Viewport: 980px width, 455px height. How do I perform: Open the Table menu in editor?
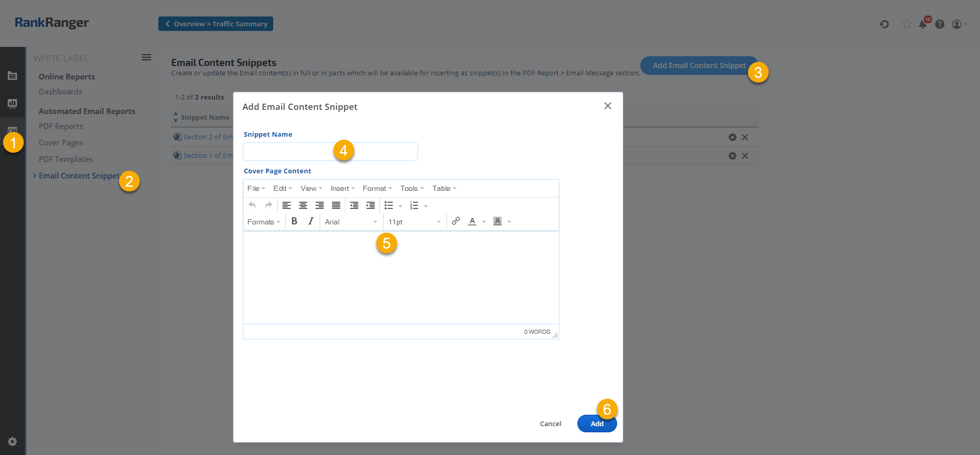click(444, 188)
